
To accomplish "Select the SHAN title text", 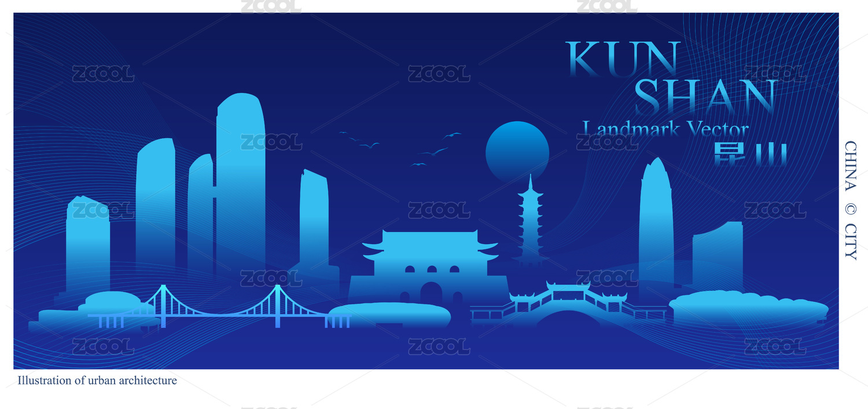I will 706,97.
